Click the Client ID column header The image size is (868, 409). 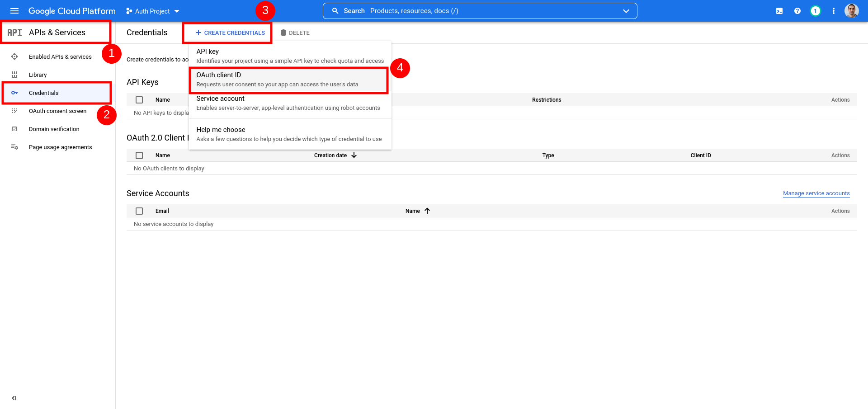[701, 155]
